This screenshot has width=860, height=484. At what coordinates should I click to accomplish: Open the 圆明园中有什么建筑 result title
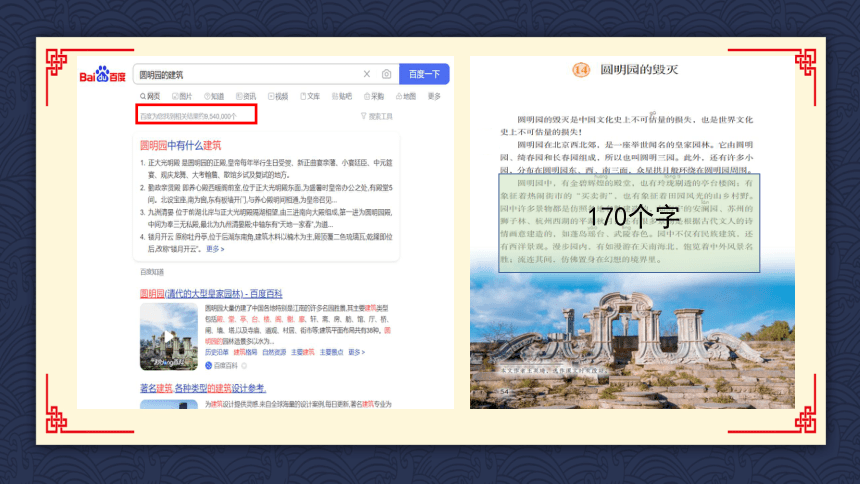tap(180, 145)
